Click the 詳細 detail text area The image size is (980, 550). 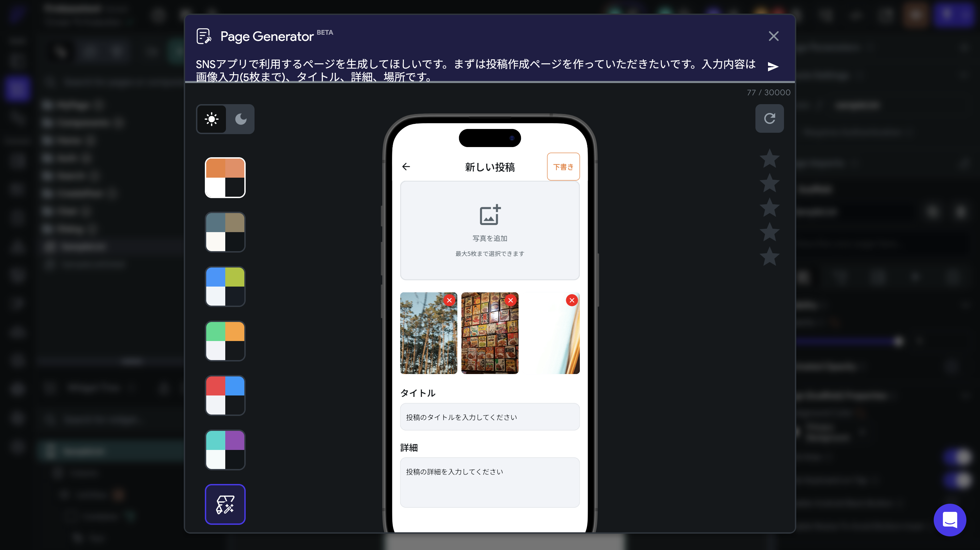490,482
